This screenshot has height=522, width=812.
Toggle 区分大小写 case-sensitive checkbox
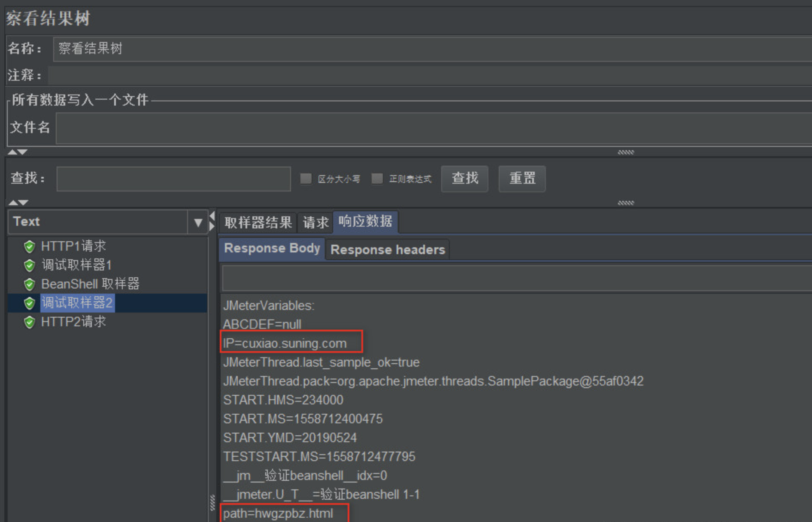(306, 179)
